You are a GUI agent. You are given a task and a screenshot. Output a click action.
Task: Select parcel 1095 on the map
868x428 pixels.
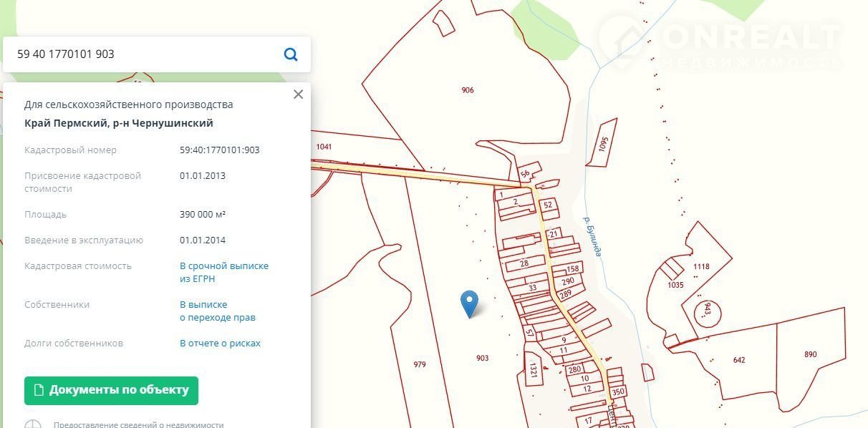(603, 145)
